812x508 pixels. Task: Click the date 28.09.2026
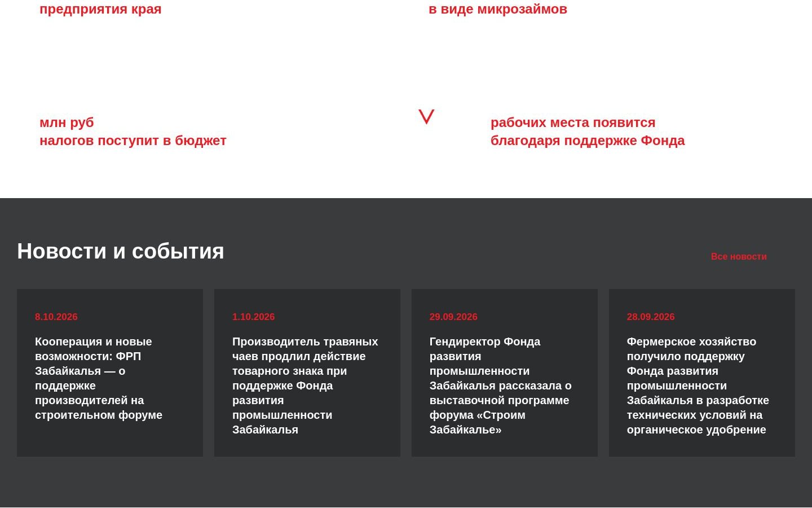coord(651,317)
